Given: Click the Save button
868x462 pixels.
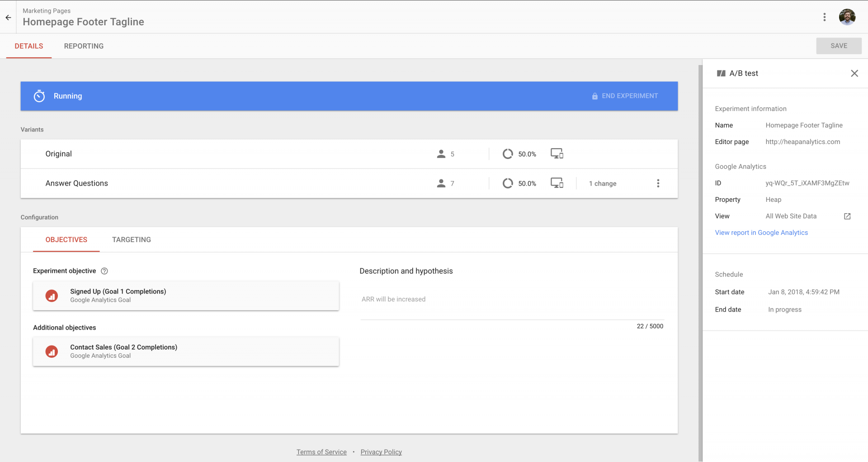Looking at the screenshot, I should tap(839, 46).
